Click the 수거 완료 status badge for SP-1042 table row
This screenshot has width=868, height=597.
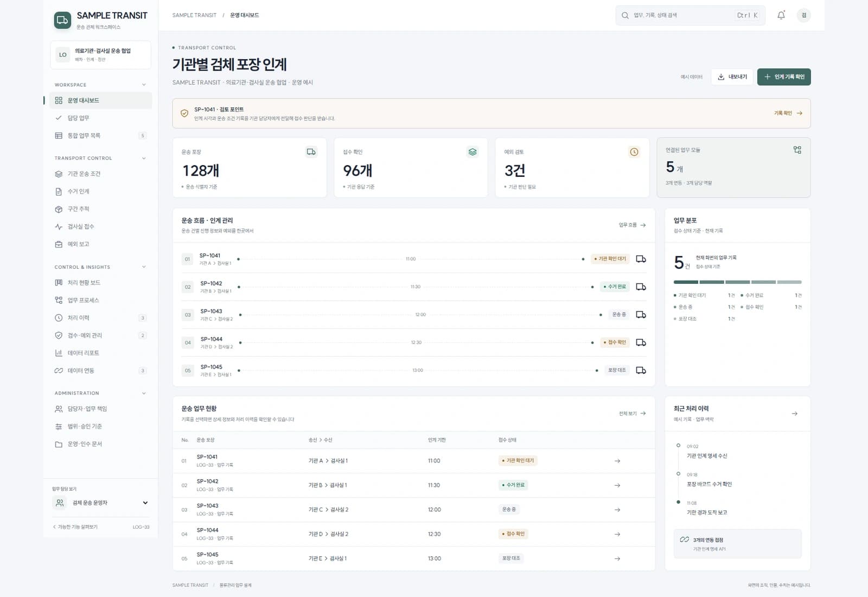(513, 485)
